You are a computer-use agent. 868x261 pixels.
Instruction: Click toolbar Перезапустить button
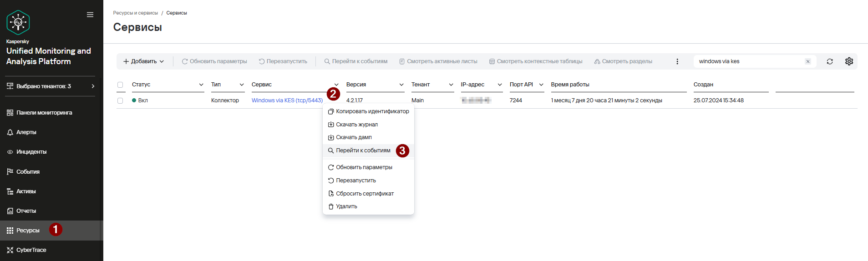[283, 61]
